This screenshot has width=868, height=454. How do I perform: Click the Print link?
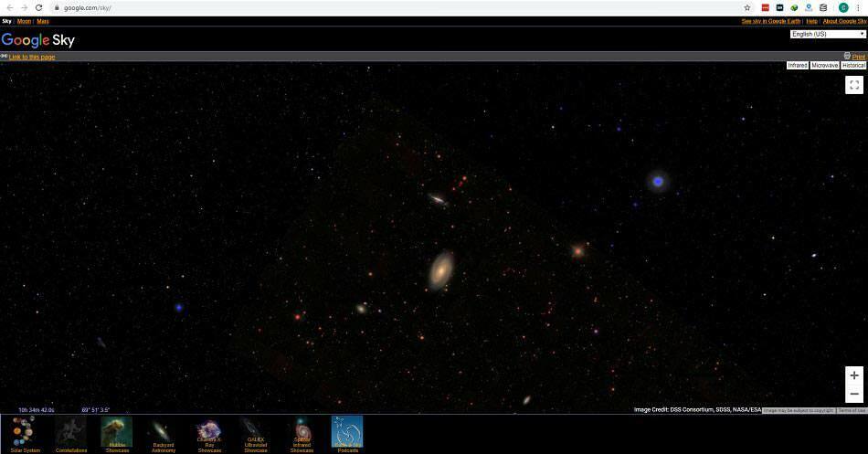[x=859, y=57]
